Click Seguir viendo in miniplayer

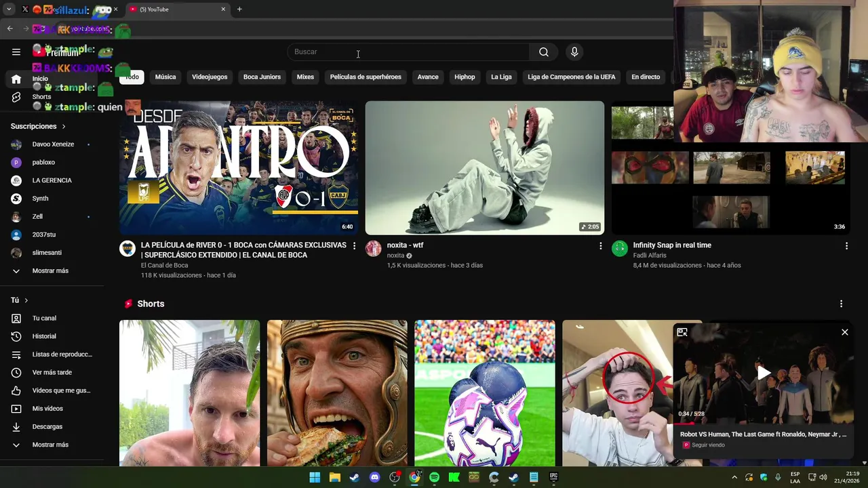[x=708, y=445]
